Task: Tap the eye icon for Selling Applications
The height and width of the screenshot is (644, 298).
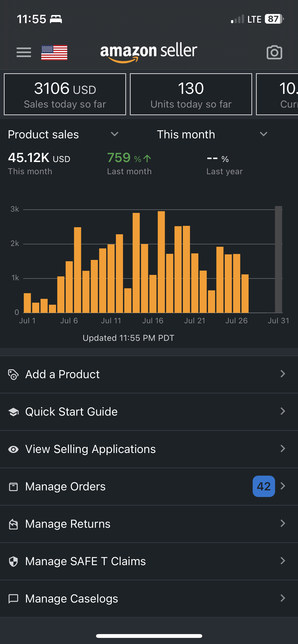Action: click(x=13, y=449)
